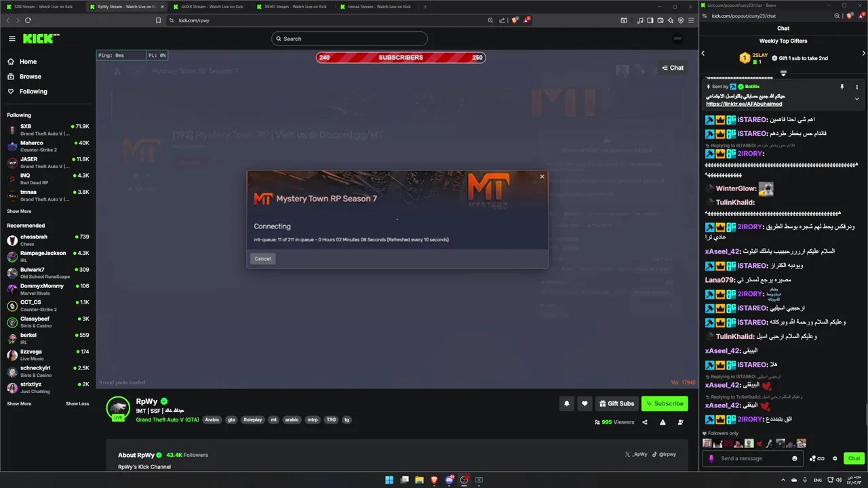Open Leo AI sparkle icon
The image size is (868, 488).
(x=670, y=20)
